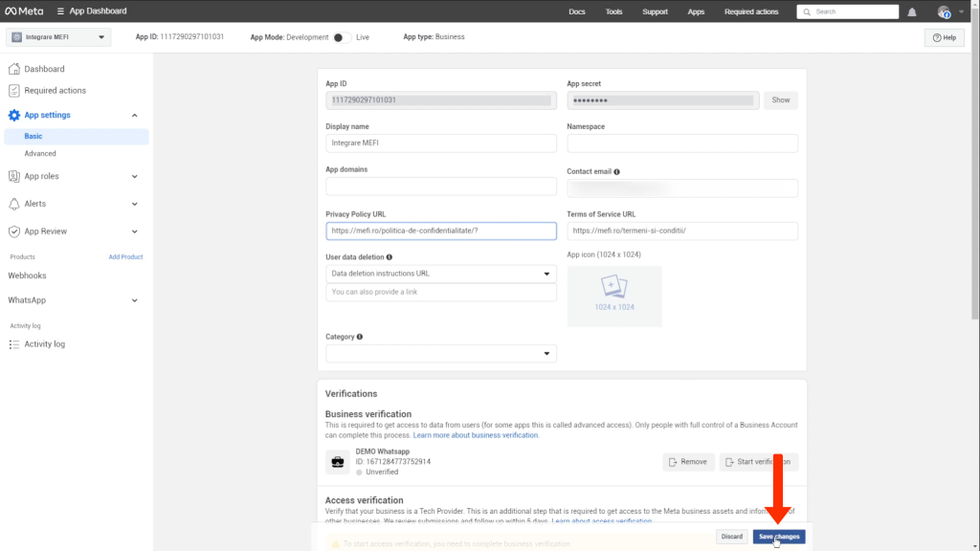The image size is (980, 551).
Task: Open the Category dropdown
Action: [440, 354]
